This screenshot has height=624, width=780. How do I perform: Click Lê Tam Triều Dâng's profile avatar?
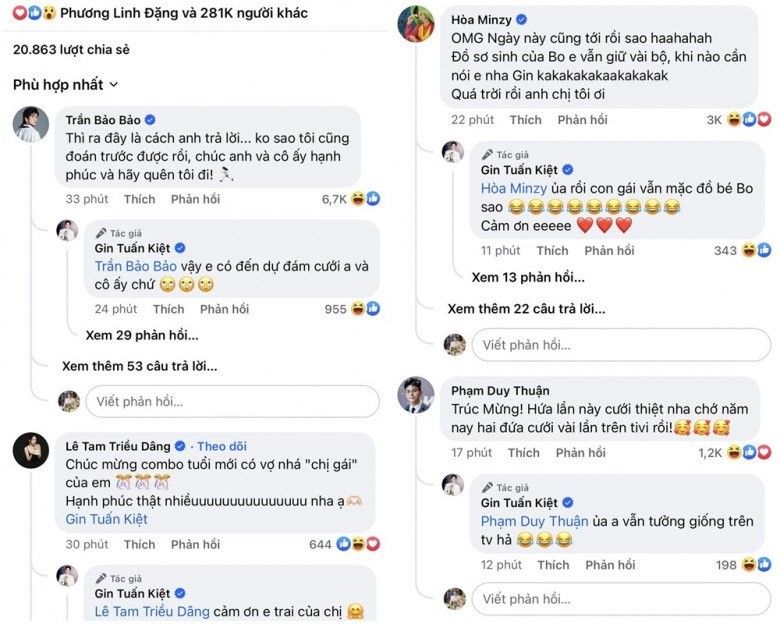[x=31, y=450]
